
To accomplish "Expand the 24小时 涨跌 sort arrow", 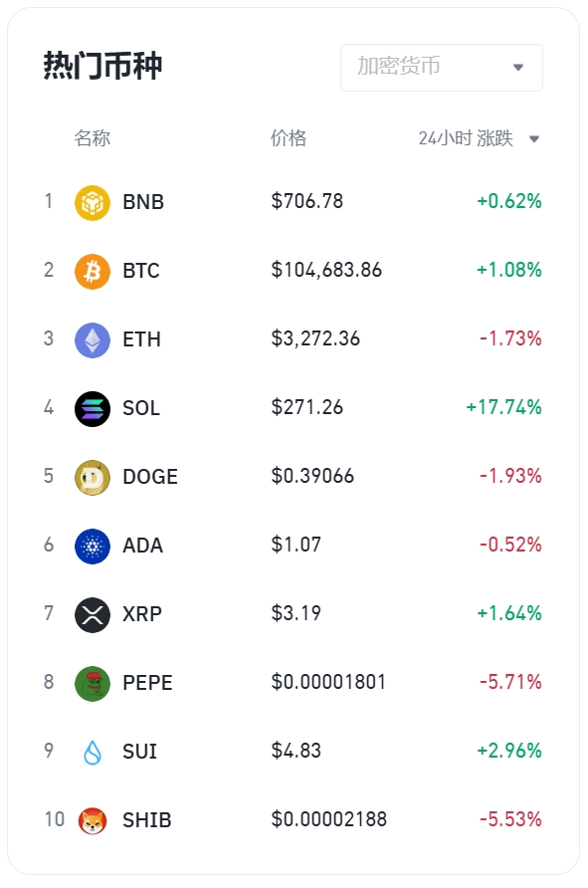I will (x=534, y=138).
